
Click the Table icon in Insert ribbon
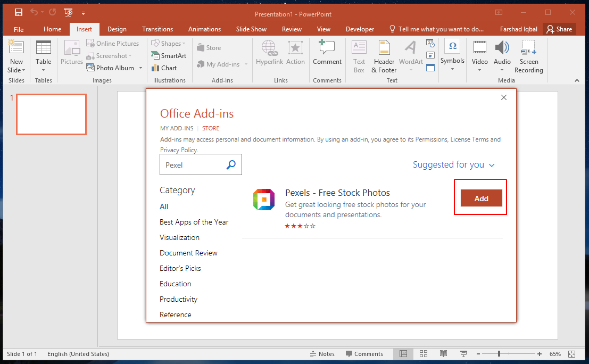pyautogui.click(x=44, y=48)
